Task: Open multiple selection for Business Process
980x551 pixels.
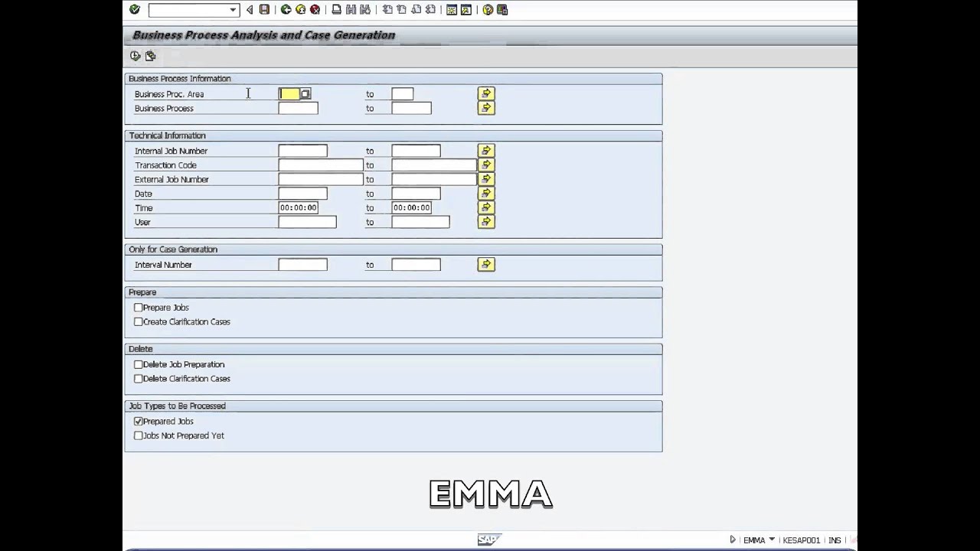Action: (x=486, y=108)
